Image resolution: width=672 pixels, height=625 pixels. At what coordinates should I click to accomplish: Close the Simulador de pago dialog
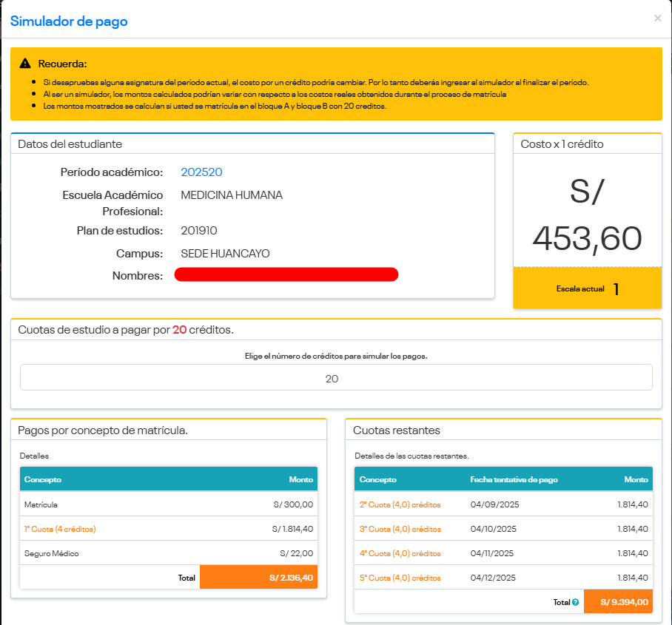click(657, 18)
